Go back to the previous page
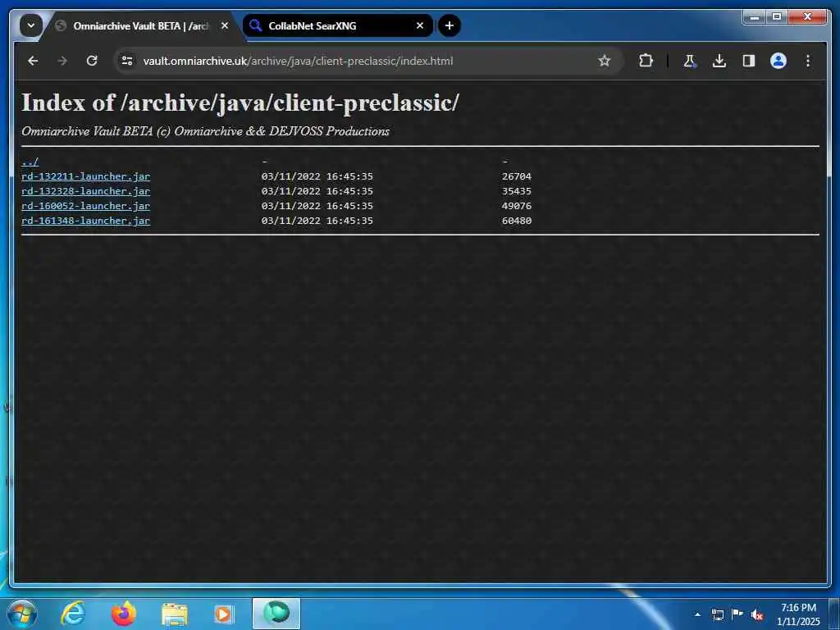 click(x=33, y=61)
